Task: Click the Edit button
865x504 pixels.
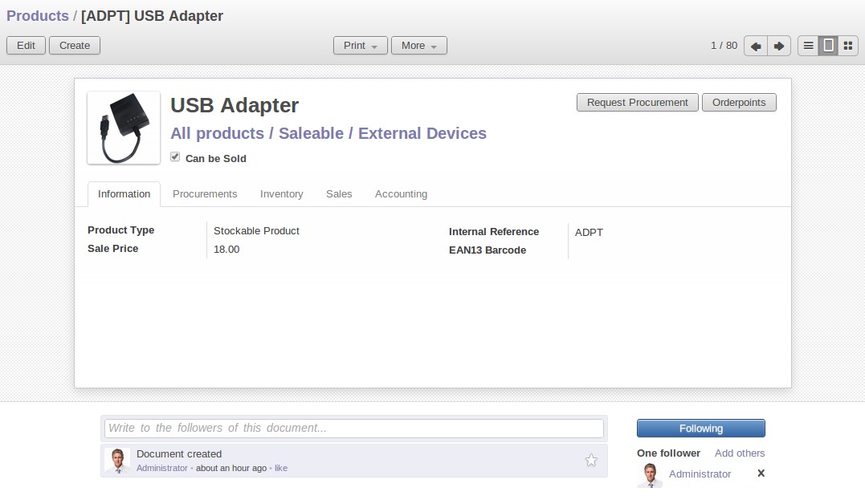Action: [26, 46]
